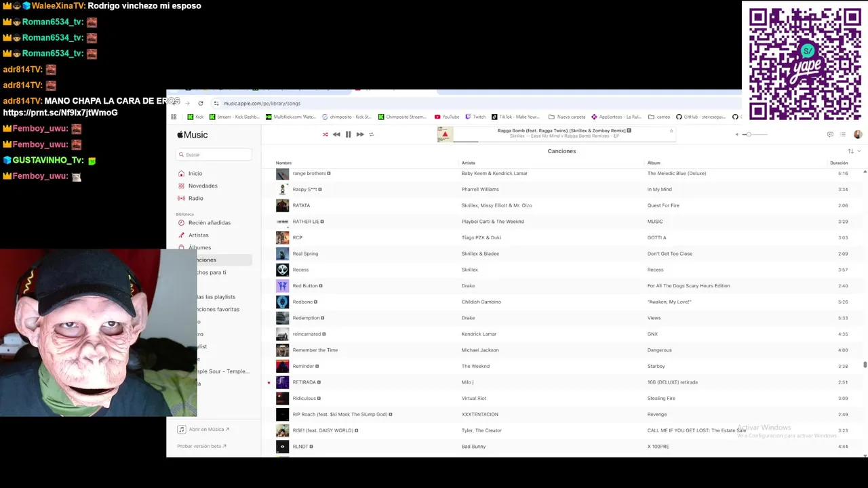Open the Twitch bookmark
868x488 pixels.
pyautogui.click(x=475, y=117)
